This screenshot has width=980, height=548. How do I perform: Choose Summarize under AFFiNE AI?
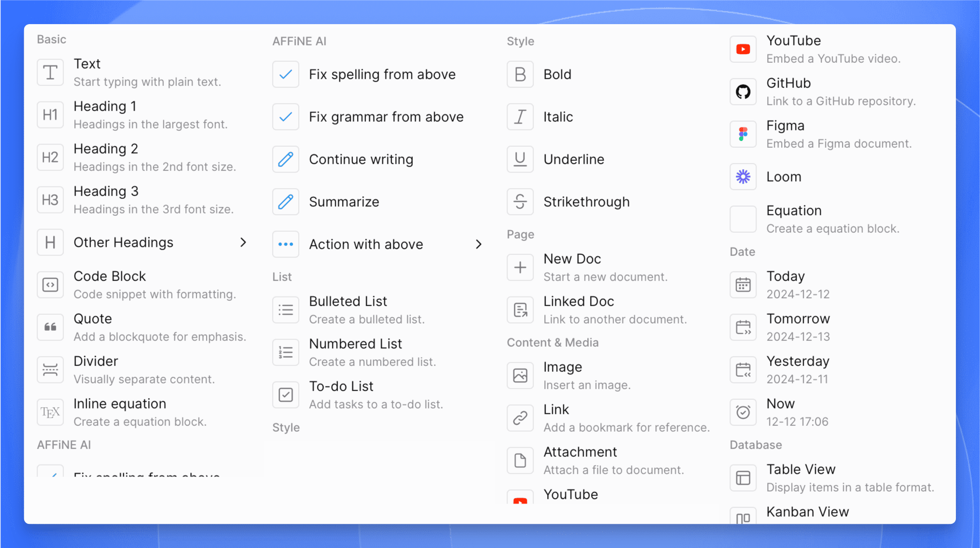(344, 202)
